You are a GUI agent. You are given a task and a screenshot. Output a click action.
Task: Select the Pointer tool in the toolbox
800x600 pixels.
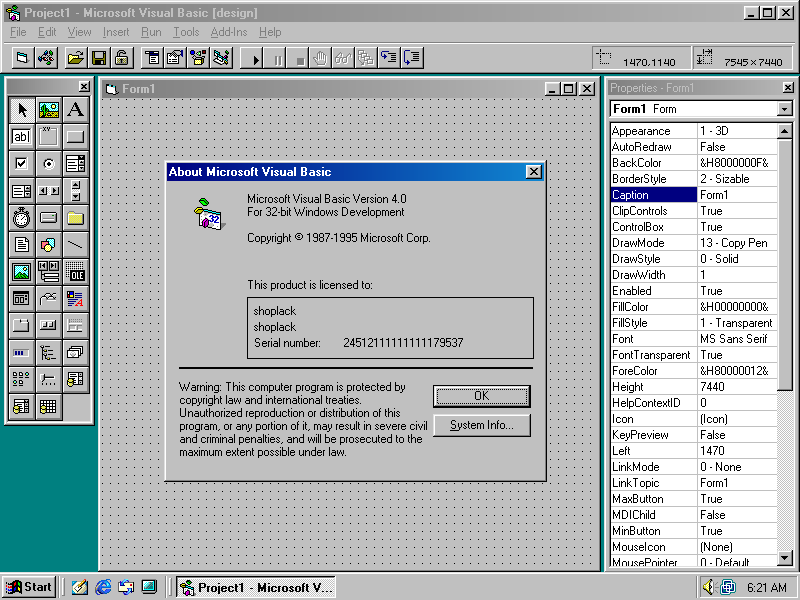point(21,110)
